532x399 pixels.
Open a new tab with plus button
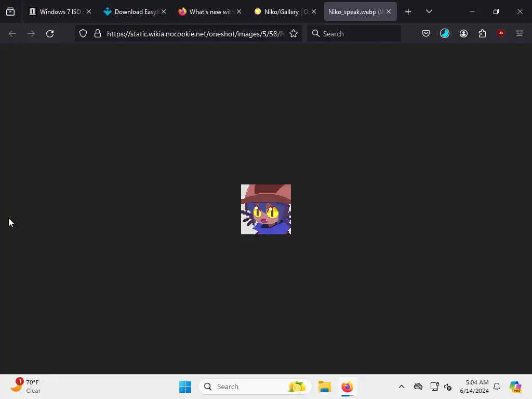[408, 11]
